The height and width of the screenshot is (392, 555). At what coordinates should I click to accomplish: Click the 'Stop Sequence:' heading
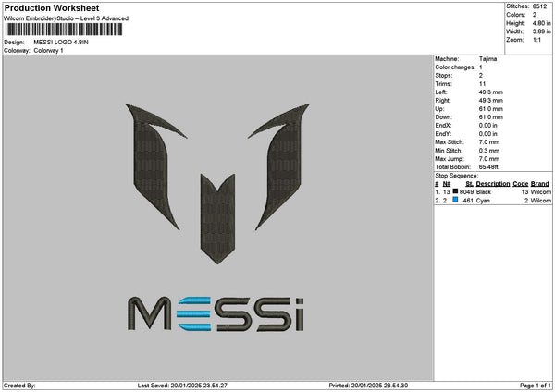pos(457,176)
